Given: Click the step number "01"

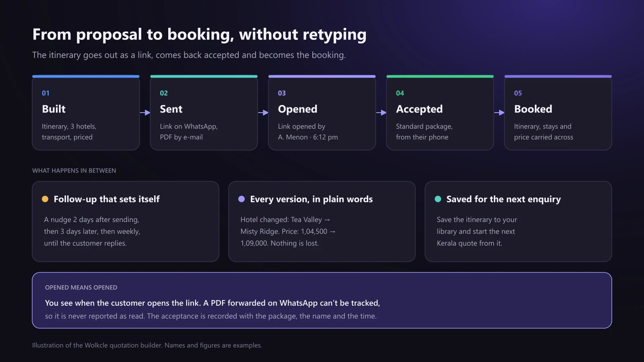Looking at the screenshot, I should pos(46,93).
